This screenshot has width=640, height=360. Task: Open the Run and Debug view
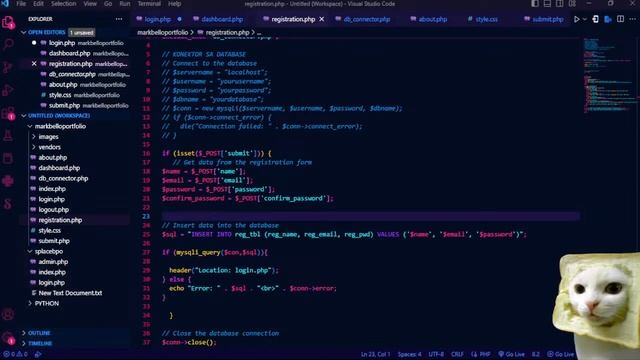click(8, 90)
